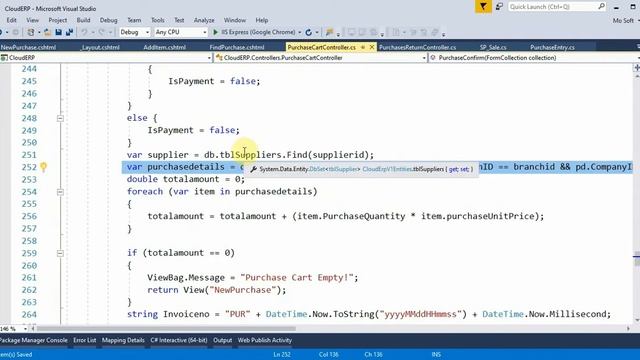
Task: Click the find-in-files toolbar icon
Action: [329, 32]
